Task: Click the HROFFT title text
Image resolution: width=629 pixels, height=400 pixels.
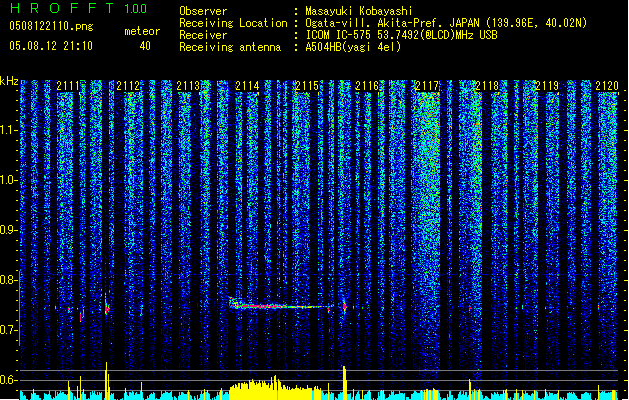Action: coord(63,8)
